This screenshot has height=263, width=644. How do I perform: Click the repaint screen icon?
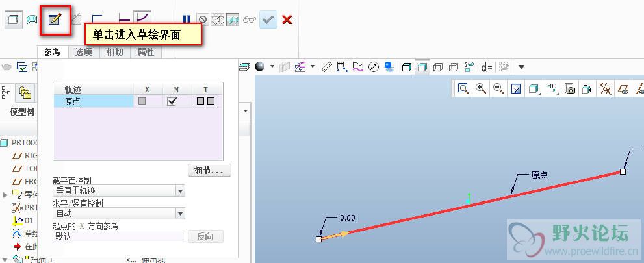517,88
